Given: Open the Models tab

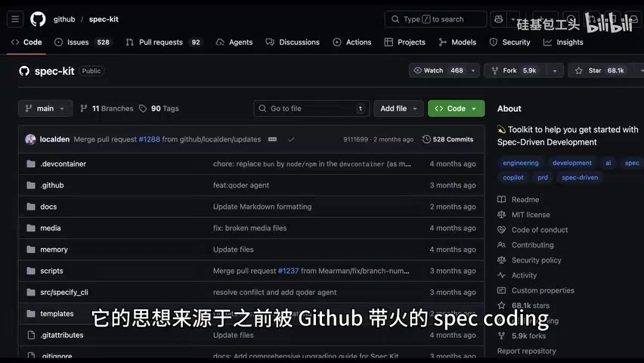Looking at the screenshot, I should click(x=457, y=42).
